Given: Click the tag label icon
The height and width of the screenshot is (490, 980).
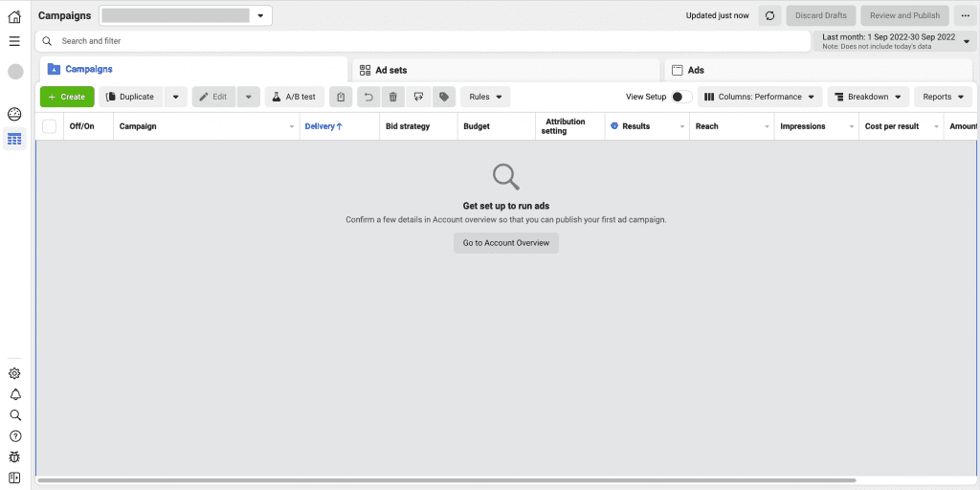Looking at the screenshot, I should (444, 97).
